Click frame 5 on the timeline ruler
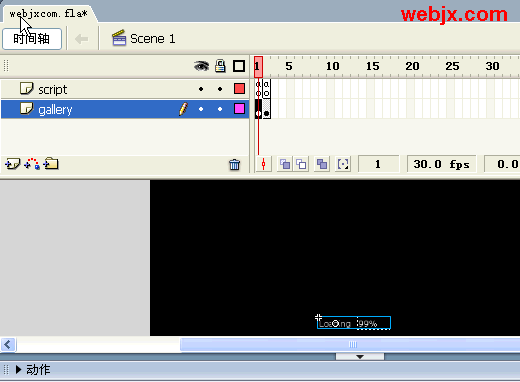Viewport: 520px width, 382px height. (x=289, y=66)
